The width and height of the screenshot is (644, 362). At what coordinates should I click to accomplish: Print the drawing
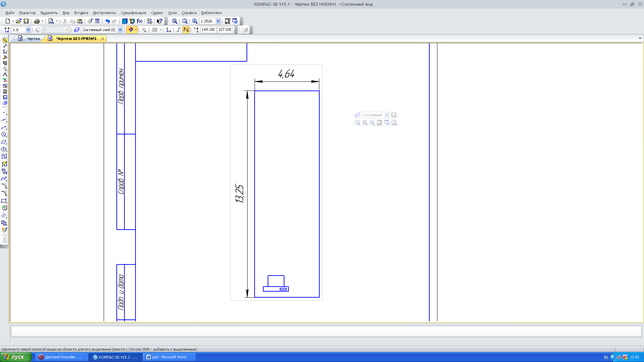coord(37,21)
